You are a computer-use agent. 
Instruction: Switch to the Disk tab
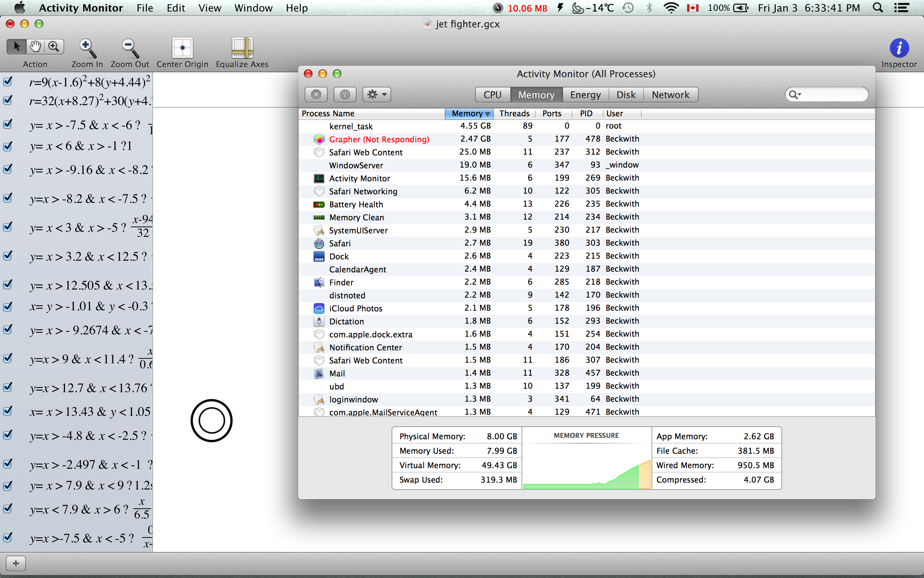coord(626,94)
